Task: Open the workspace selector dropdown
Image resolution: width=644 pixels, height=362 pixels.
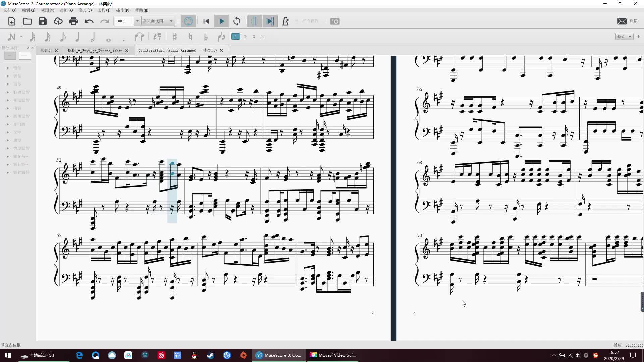Action: click(624, 37)
